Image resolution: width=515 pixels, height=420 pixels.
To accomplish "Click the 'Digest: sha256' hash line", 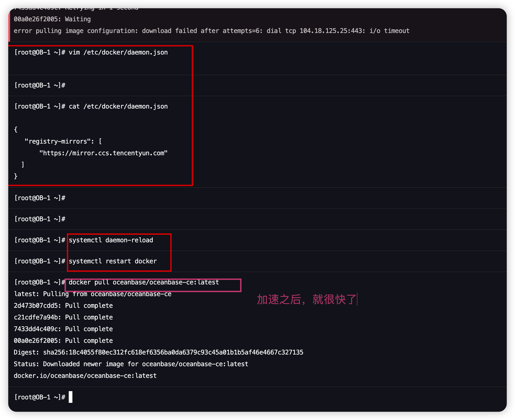I will click(159, 352).
